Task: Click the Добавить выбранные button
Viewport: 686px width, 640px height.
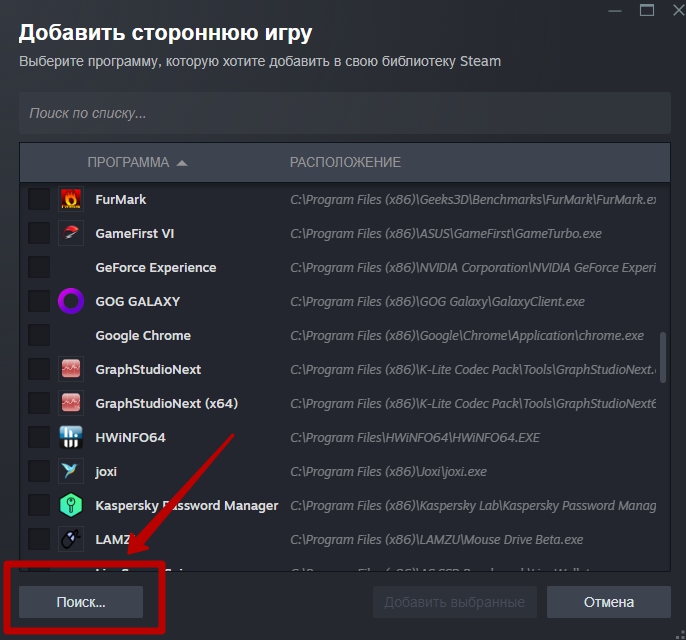Action: [455, 602]
